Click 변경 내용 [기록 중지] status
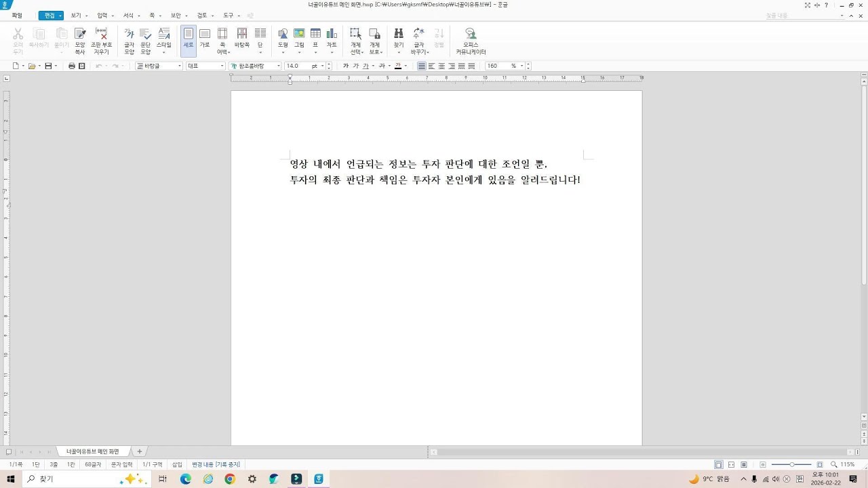This screenshot has height=488, width=868. pyautogui.click(x=216, y=464)
